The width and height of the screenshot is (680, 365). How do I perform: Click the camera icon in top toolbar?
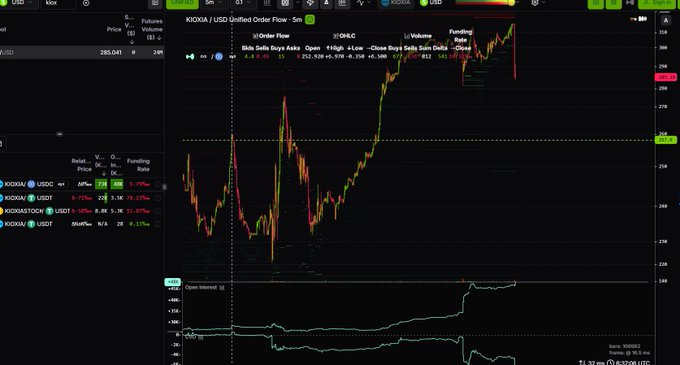285,3
